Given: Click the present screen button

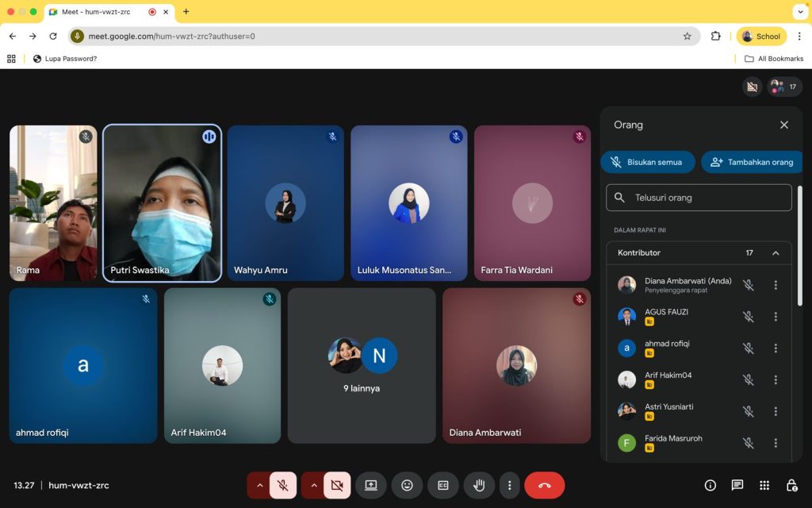Looking at the screenshot, I should pos(370,485).
